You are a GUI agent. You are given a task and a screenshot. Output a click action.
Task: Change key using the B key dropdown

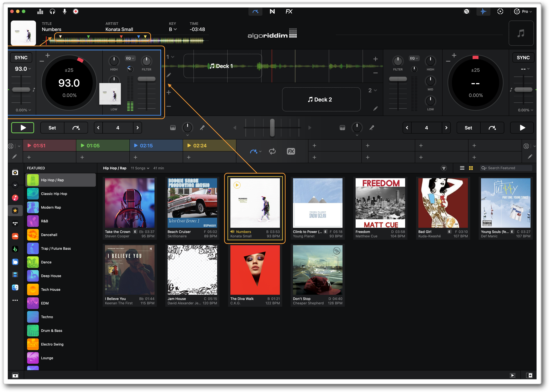[173, 29]
